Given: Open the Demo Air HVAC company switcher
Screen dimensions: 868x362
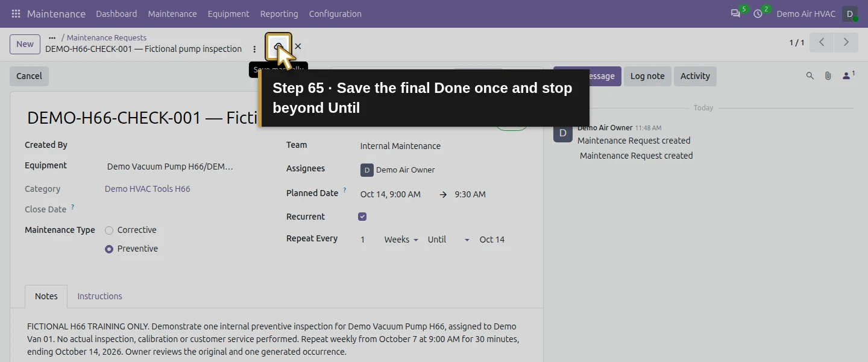Looking at the screenshot, I should (x=806, y=13).
